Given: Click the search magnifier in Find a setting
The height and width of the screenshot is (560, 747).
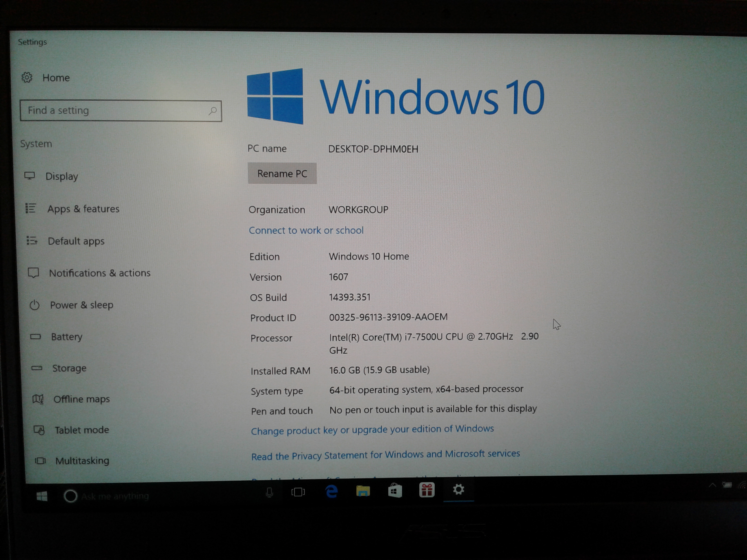Looking at the screenshot, I should [213, 111].
